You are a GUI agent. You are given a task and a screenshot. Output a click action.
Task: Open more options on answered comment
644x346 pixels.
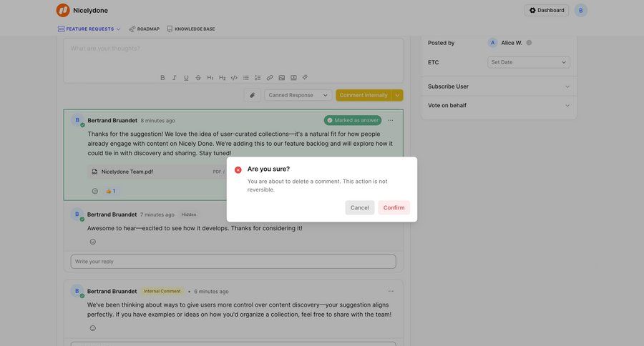pyautogui.click(x=391, y=120)
